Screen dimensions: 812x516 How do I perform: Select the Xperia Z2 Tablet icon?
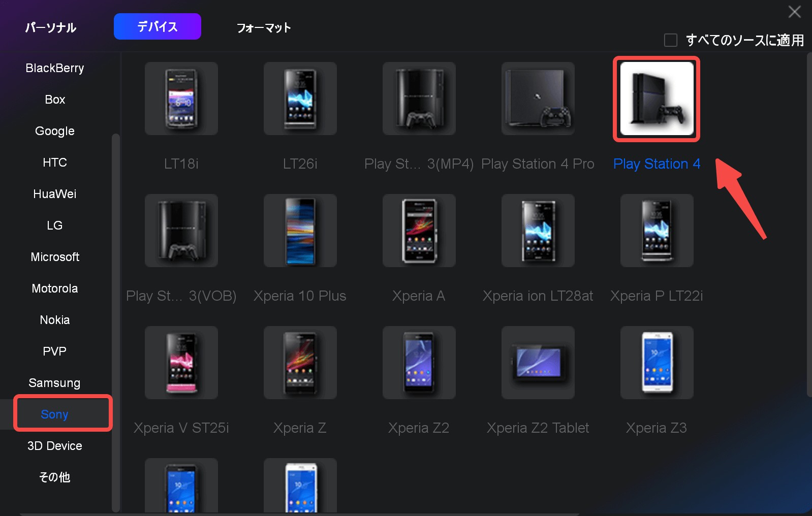coord(538,363)
